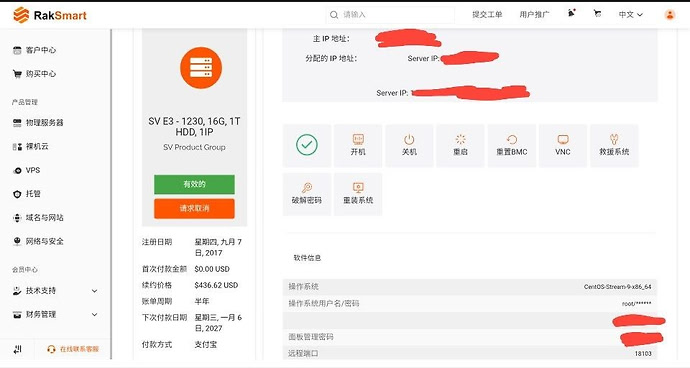Launch the 救援系统 rescue system
The width and height of the screenshot is (690, 368).
[614, 145]
